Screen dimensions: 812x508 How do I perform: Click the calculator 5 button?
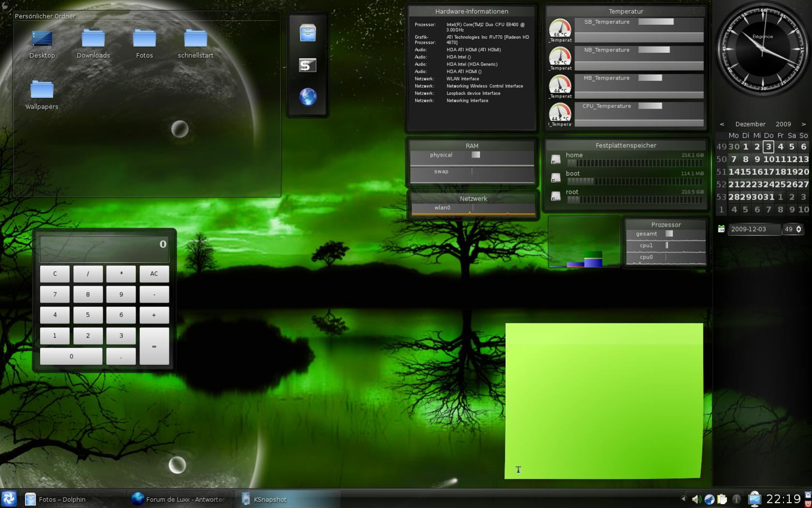(88, 315)
